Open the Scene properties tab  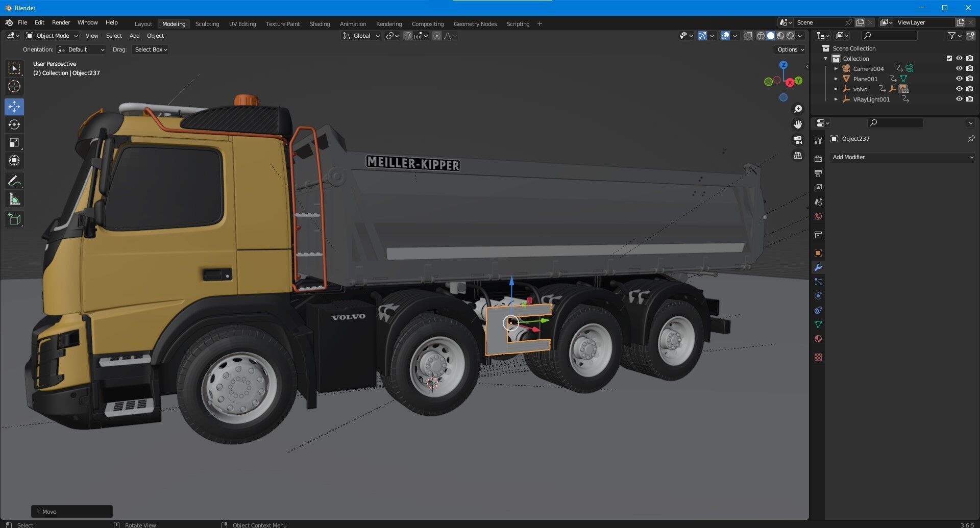818,202
